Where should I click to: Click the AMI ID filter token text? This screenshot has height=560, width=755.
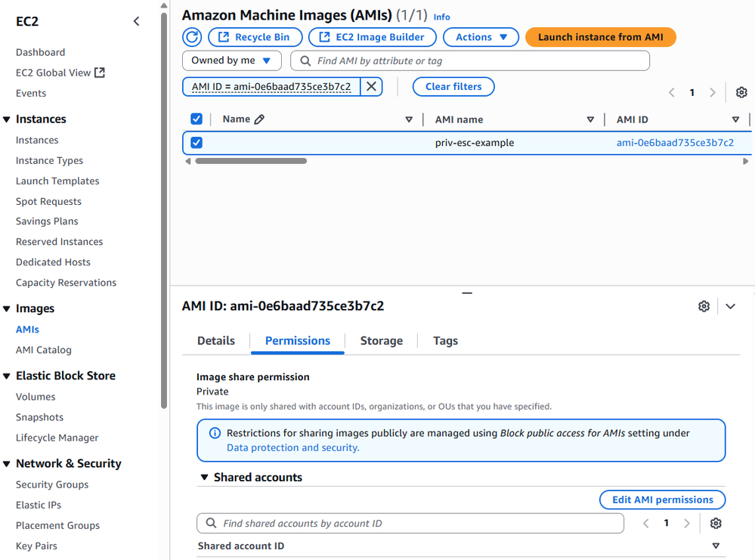[x=271, y=87]
